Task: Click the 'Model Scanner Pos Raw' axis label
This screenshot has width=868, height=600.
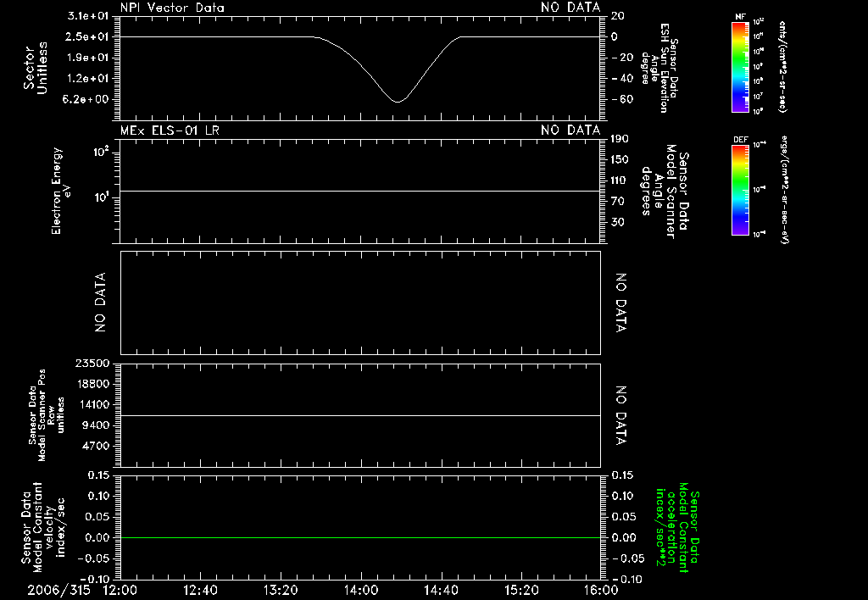Action: (47, 415)
